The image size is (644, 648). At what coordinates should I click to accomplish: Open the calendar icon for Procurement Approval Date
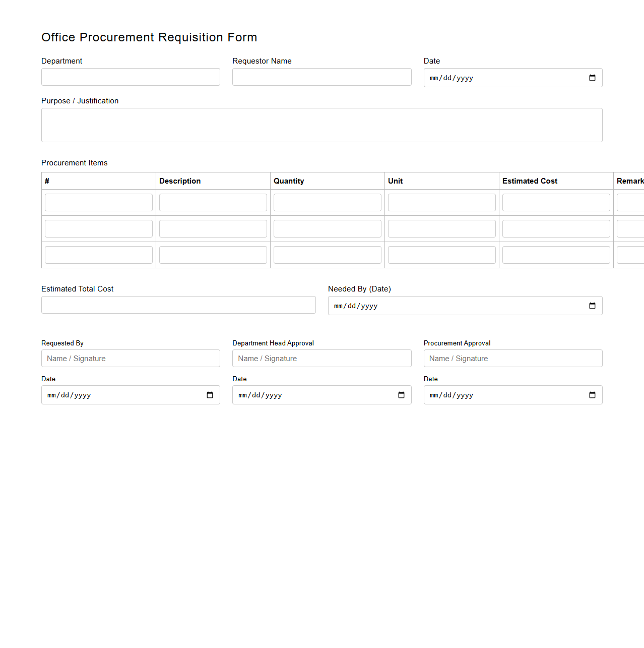pyautogui.click(x=592, y=395)
